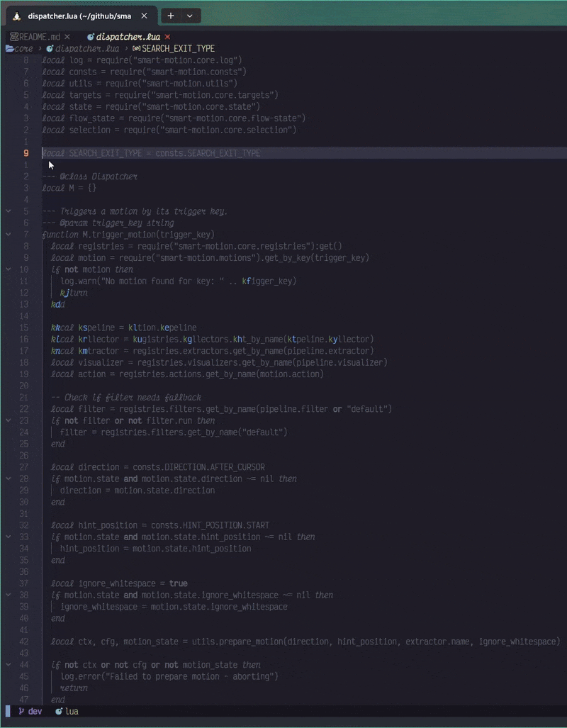Click the highlighted line number 9
The image size is (567, 728).
click(x=26, y=153)
